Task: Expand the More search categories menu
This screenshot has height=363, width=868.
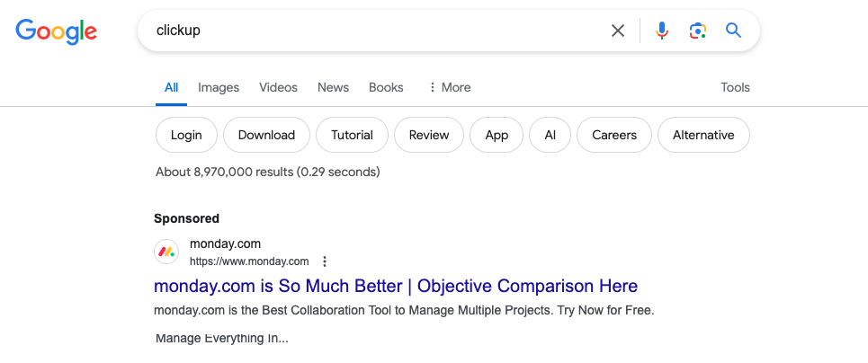Action: pos(450,87)
